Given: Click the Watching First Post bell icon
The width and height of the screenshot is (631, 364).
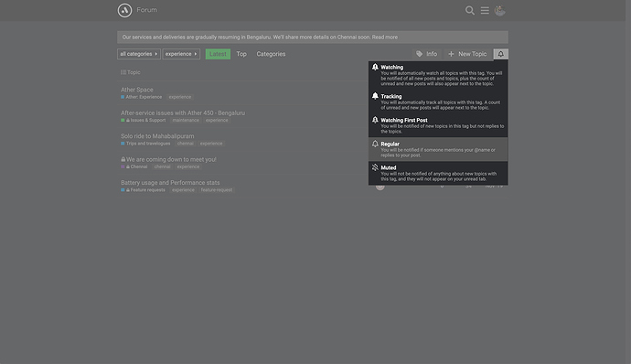Looking at the screenshot, I should point(375,120).
